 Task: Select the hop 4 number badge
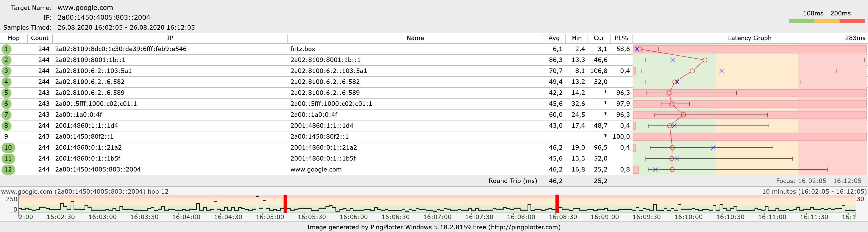coord(6,82)
